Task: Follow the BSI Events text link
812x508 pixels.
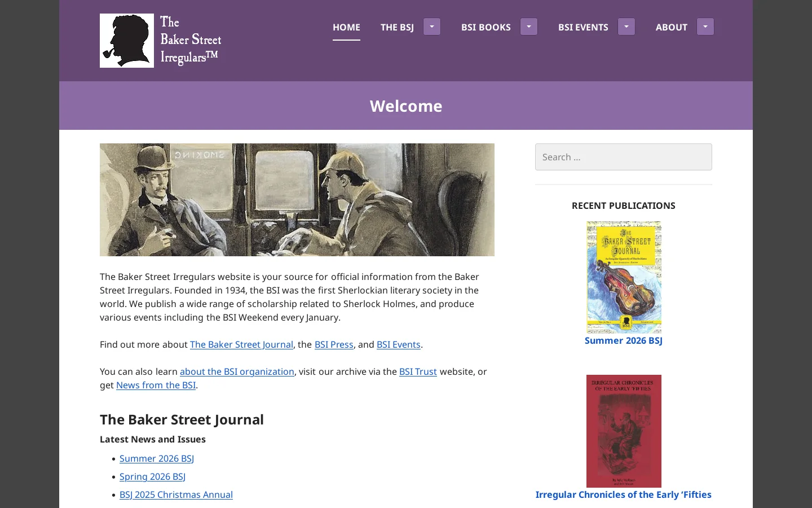Action: 399,344
